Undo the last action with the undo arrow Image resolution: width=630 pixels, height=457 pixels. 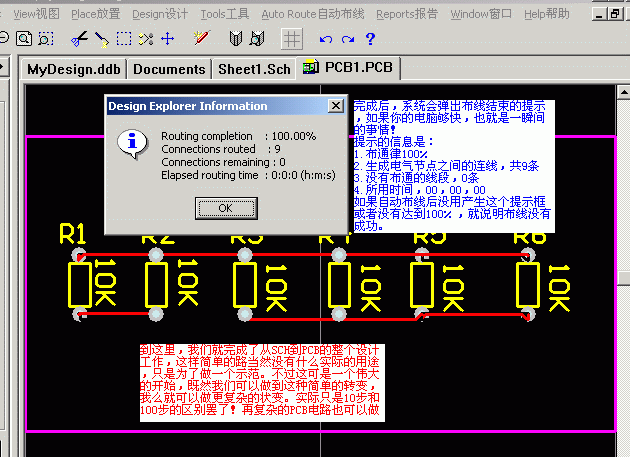pos(326,39)
